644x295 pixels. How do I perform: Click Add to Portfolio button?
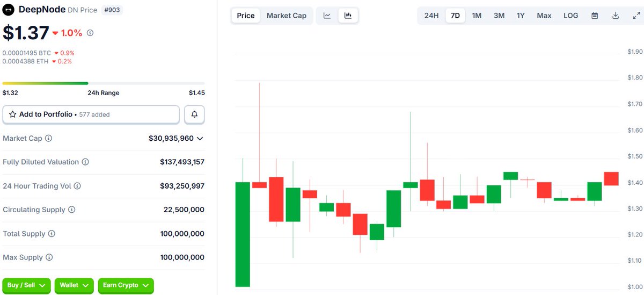tap(91, 114)
